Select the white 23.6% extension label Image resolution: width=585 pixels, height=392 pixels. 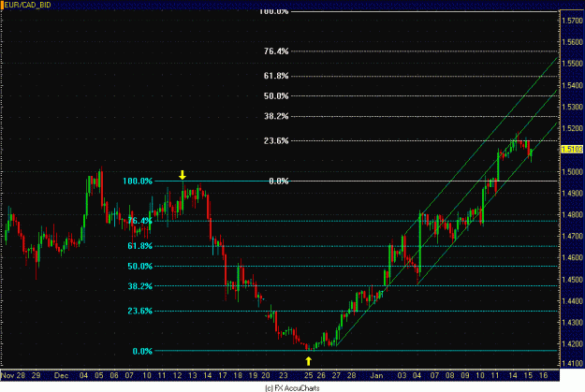[276, 141]
